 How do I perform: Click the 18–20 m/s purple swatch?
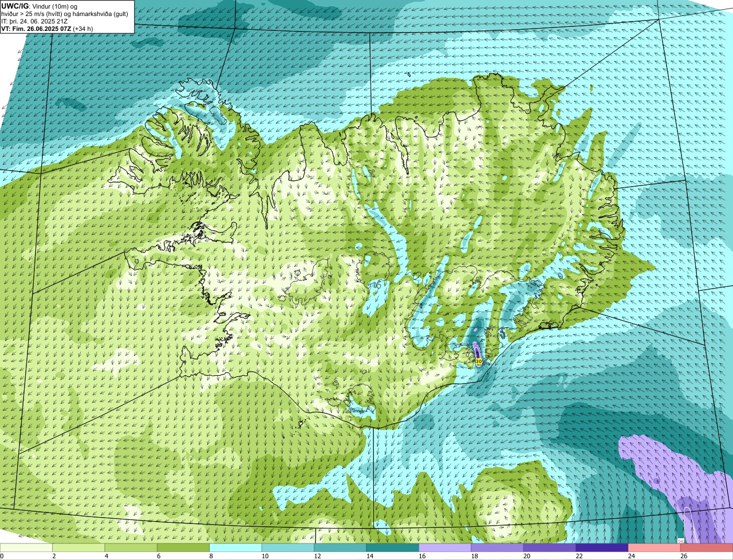[497, 548]
